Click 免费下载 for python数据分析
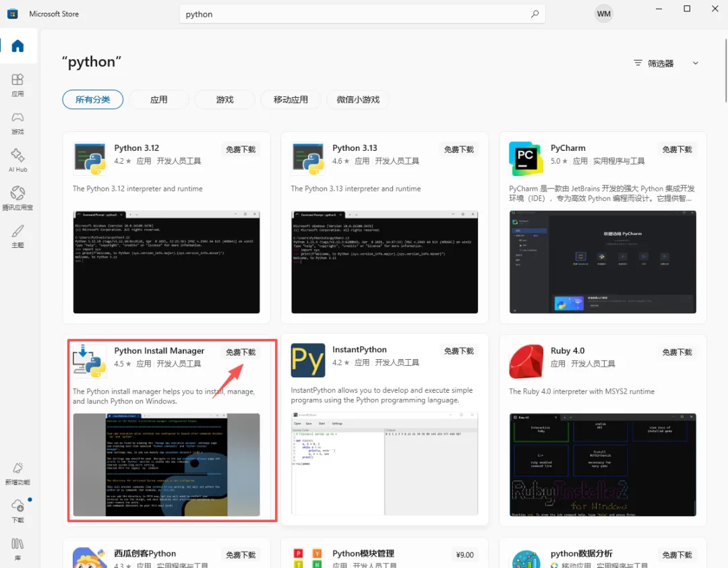 pyautogui.click(x=677, y=555)
